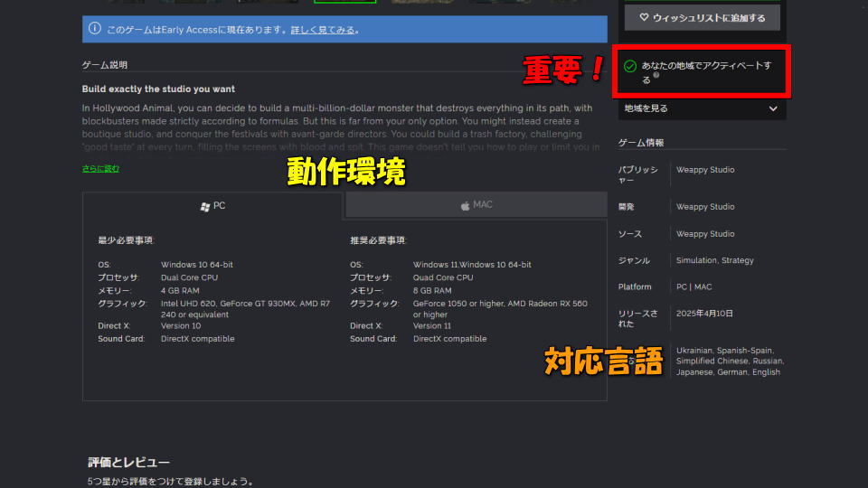Click the heart icon on wishlist button
This screenshot has width=868, height=488.
pyautogui.click(x=644, y=18)
